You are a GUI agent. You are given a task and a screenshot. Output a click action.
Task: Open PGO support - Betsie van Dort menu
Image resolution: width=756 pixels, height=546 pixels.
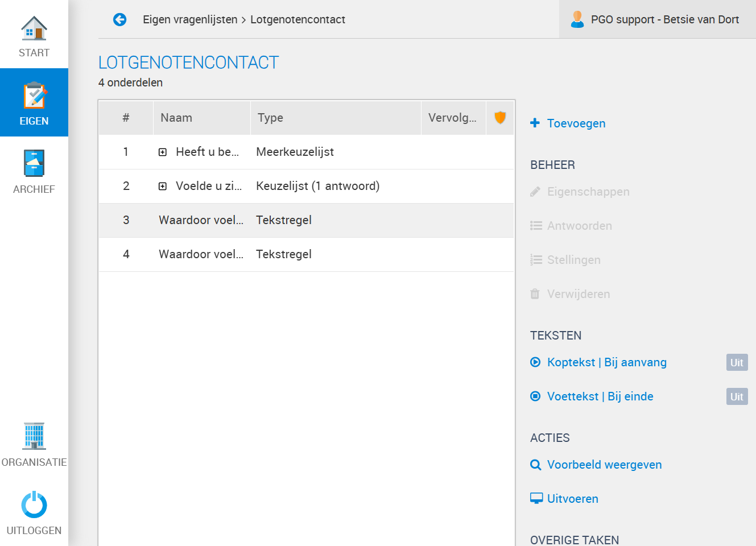point(658,19)
